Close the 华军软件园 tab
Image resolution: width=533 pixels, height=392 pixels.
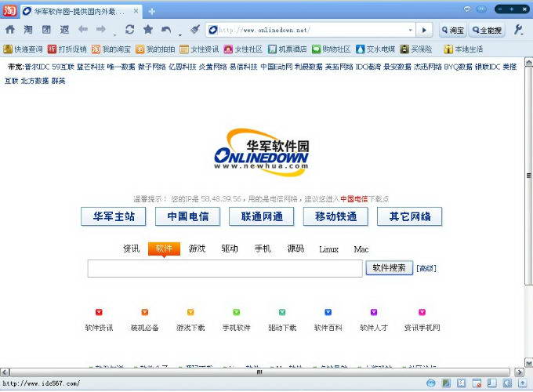coord(136,11)
